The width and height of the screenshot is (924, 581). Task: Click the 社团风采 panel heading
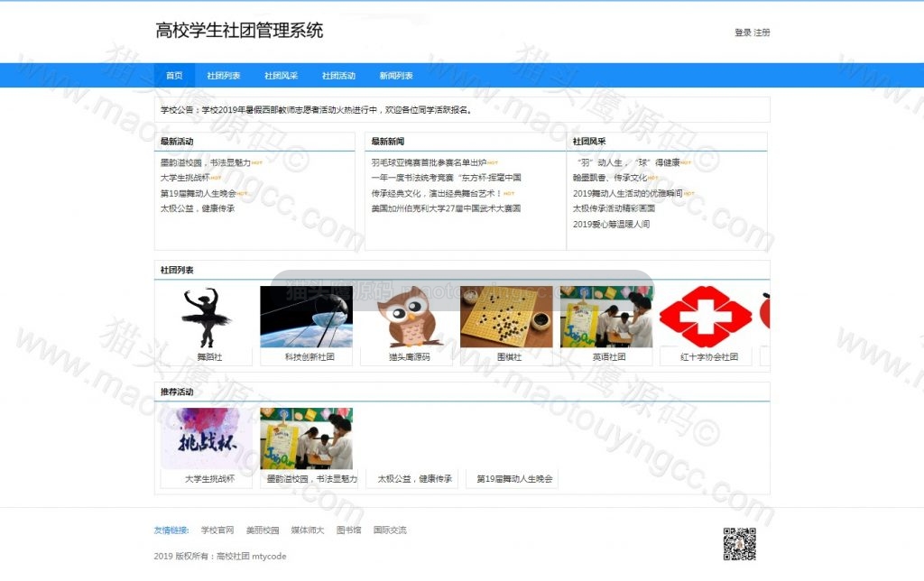point(589,142)
